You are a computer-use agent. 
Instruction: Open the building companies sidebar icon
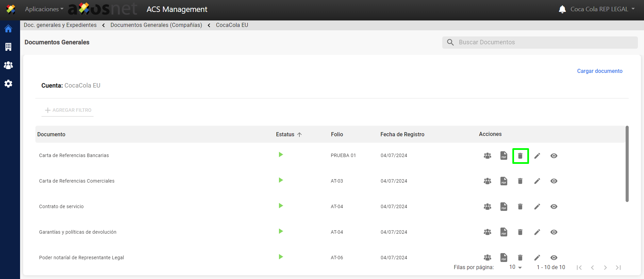[9, 47]
